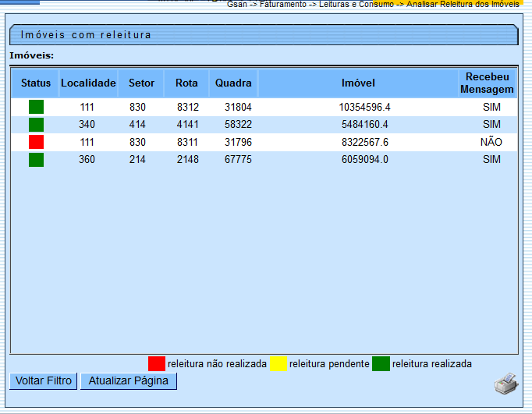Click the Quadra column header
This screenshot has height=414, width=532.
pyautogui.click(x=233, y=83)
